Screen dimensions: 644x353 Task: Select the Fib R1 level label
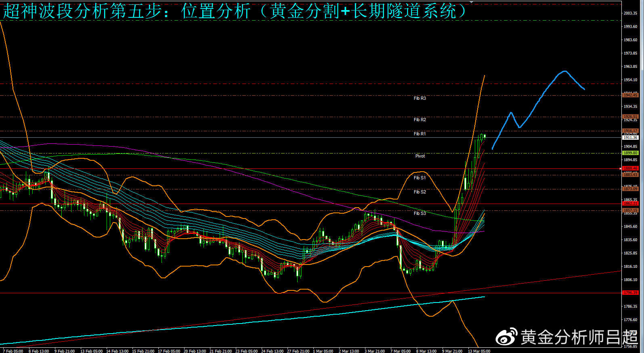pos(420,134)
